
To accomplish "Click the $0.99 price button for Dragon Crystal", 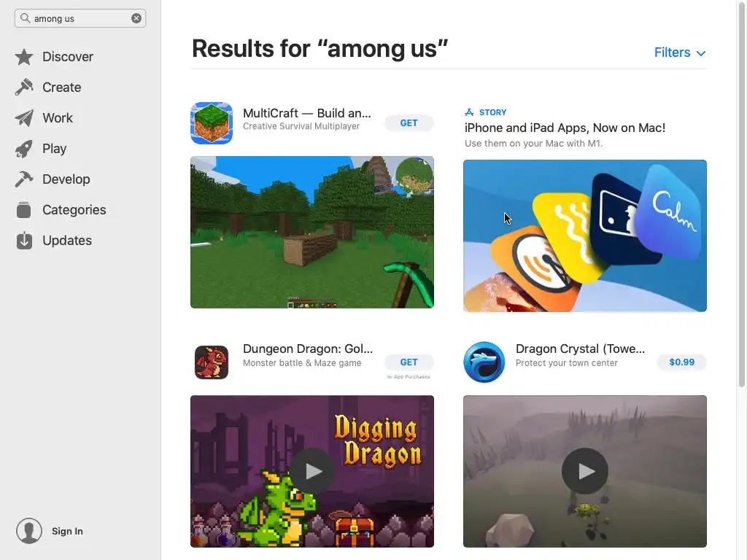I will point(682,362).
